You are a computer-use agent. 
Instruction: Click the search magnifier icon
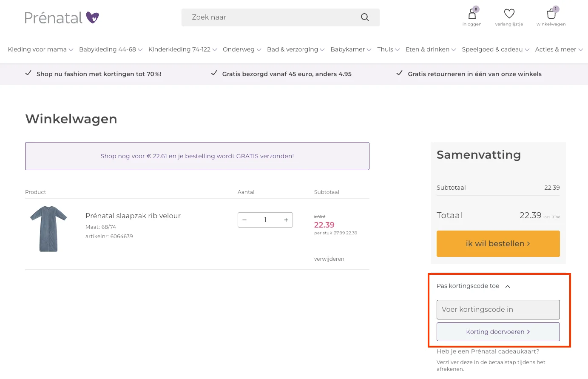365,17
